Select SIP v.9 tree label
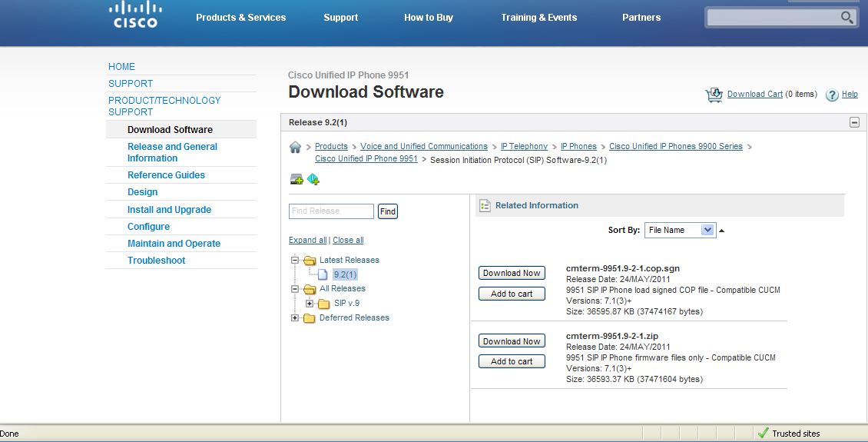Viewport: 868px width, 442px height. tap(346, 304)
